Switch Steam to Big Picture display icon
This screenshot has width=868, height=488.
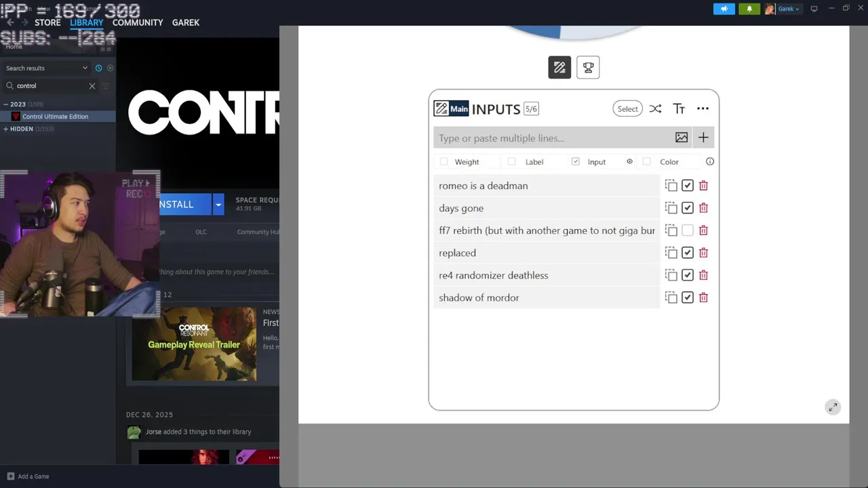[814, 9]
